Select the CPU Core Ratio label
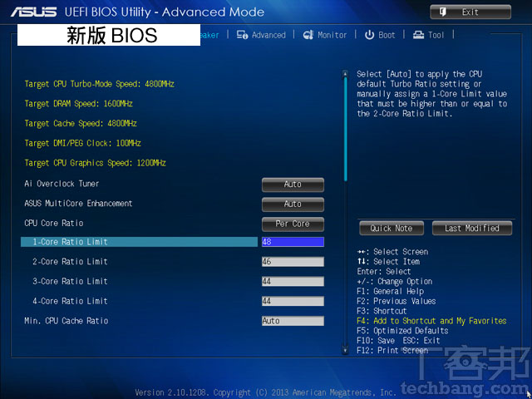 click(x=53, y=224)
